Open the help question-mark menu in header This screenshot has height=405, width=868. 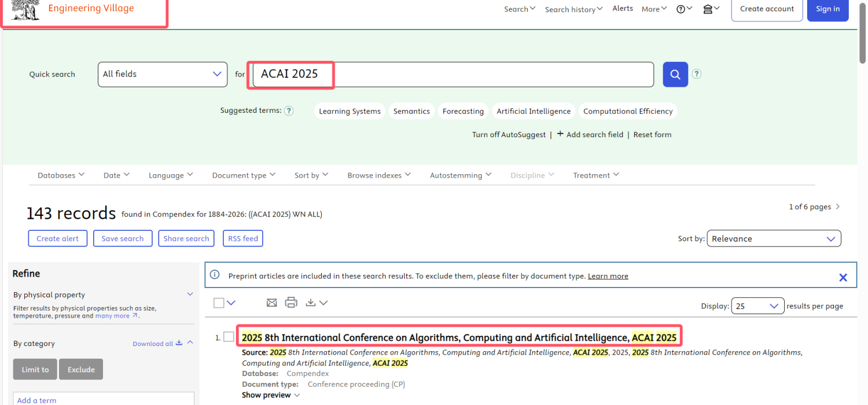(x=685, y=9)
